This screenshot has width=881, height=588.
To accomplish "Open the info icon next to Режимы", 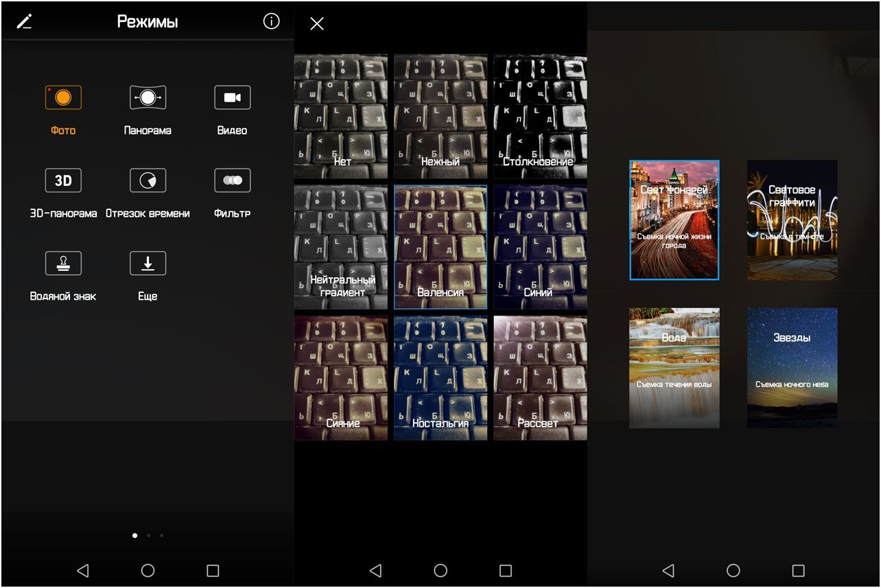I will pyautogui.click(x=271, y=22).
